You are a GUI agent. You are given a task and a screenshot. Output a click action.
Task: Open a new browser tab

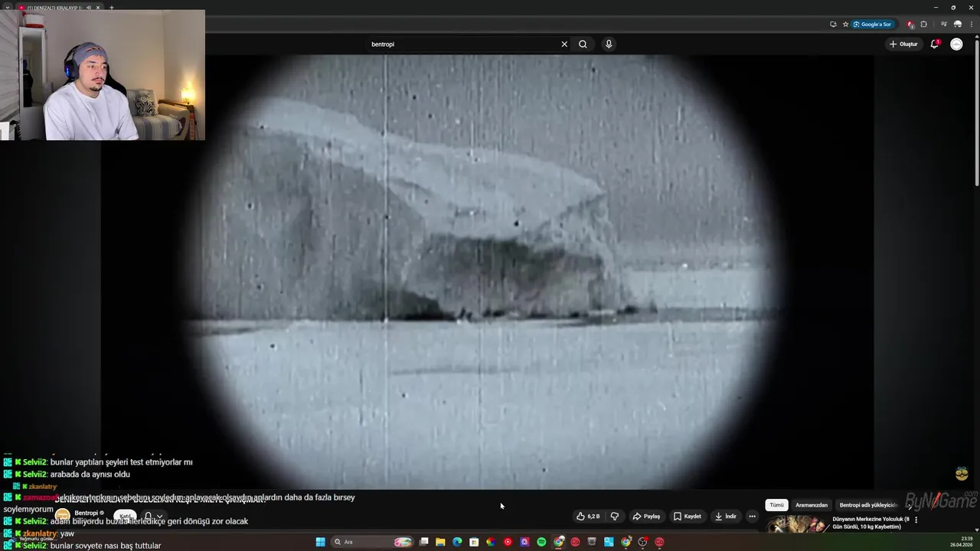(112, 8)
